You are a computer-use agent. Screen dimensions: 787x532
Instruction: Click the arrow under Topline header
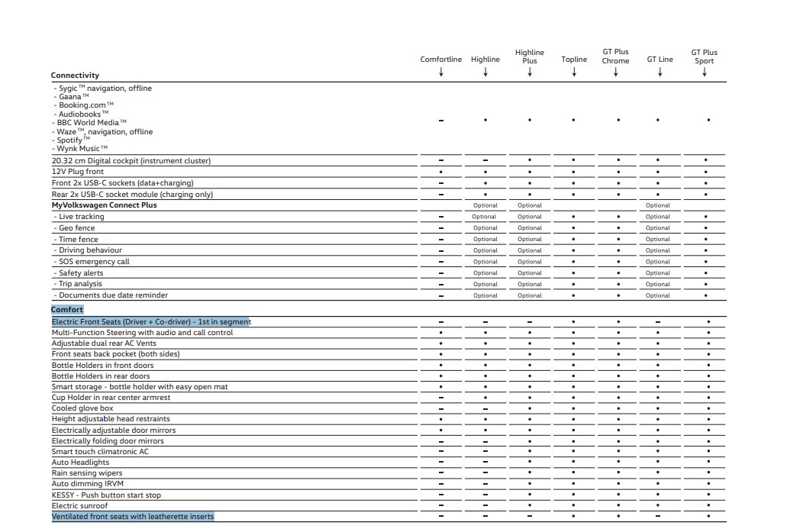pyautogui.click(x=574, y=73)
